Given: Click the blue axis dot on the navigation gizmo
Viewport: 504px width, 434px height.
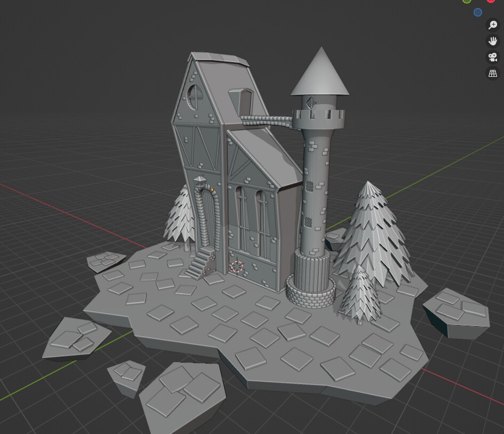Looking at the screenshot, I should 478,12.
